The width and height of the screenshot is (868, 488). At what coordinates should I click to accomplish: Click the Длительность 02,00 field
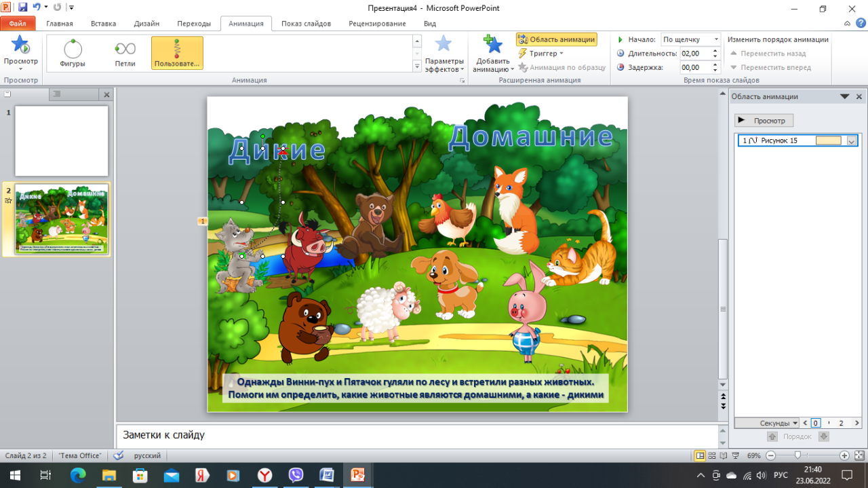pos(694,53)
